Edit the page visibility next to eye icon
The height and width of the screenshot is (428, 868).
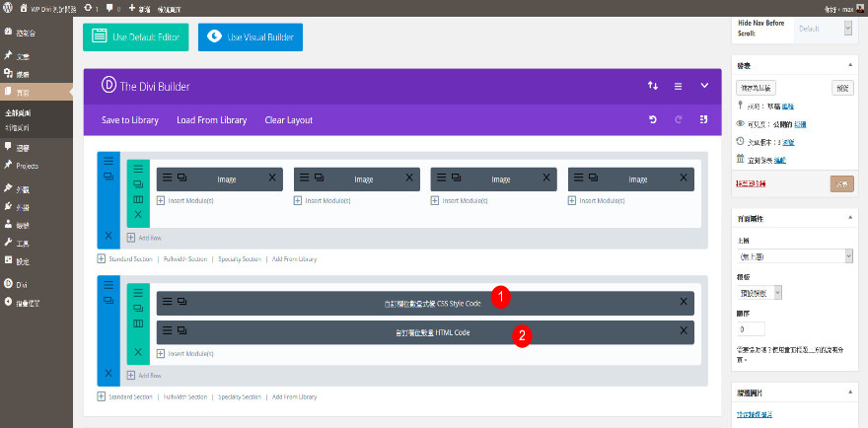[801, 124]
